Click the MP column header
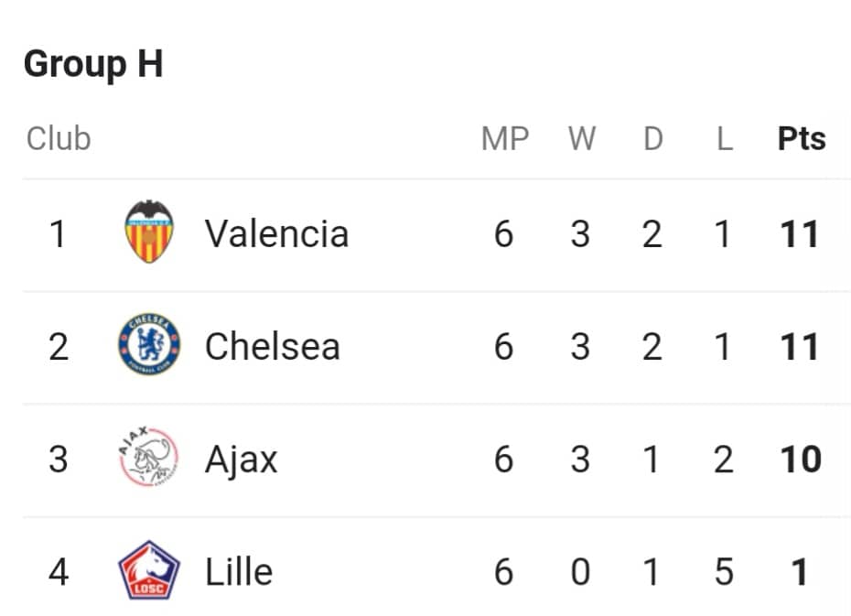851x616 pixels. (505, 138)
